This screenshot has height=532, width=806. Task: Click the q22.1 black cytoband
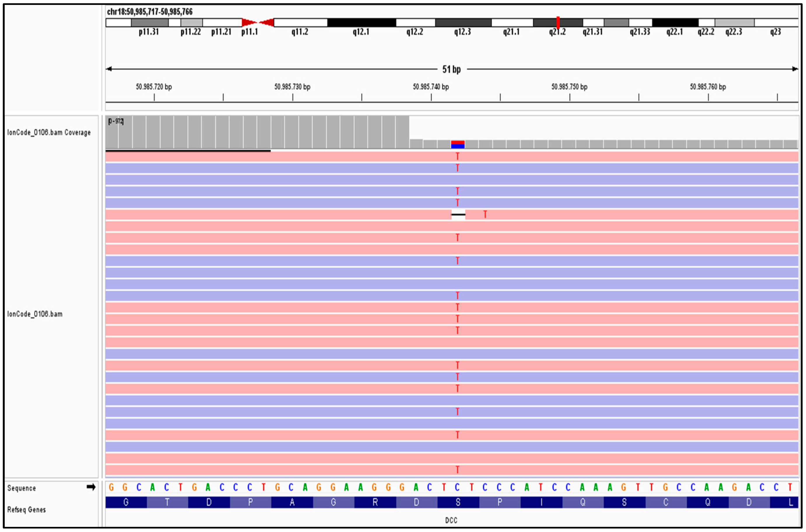675,23
